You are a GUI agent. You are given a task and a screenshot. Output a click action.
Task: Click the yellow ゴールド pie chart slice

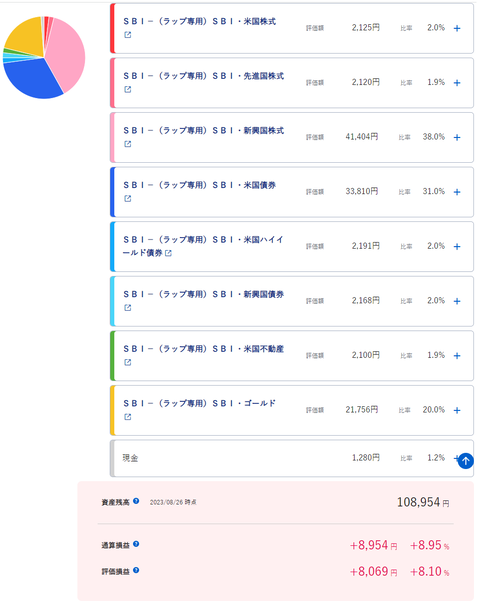[x=27, y=39]
